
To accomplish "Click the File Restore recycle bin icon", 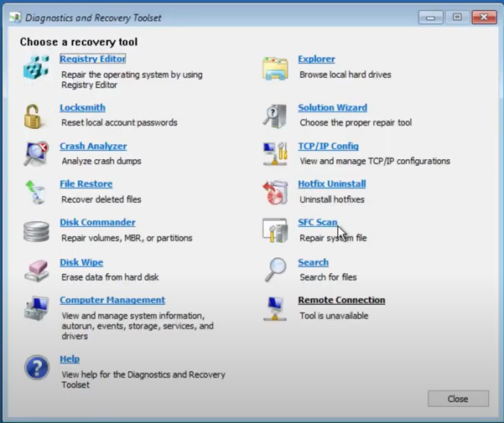I will click(x=36, y=192).
